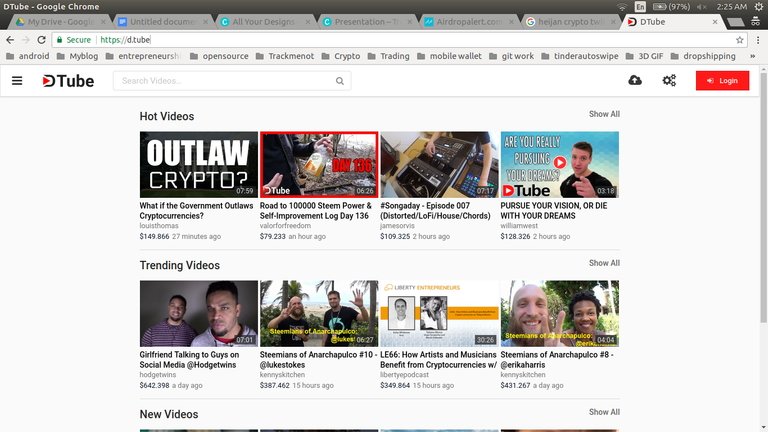This screenshot has height=432, width=768.
Task: Open the 3D GIF bookmarks folder
Action: coord(645,56)
